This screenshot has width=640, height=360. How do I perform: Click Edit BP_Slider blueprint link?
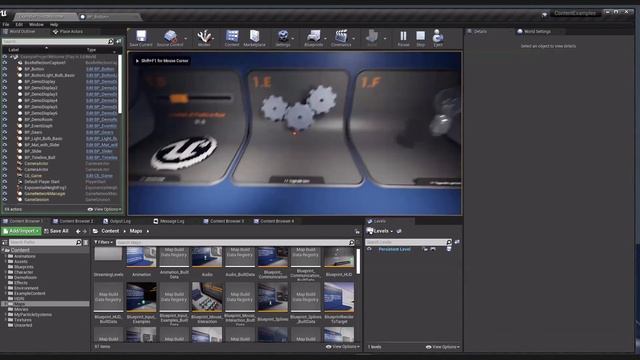click(99, 151)
